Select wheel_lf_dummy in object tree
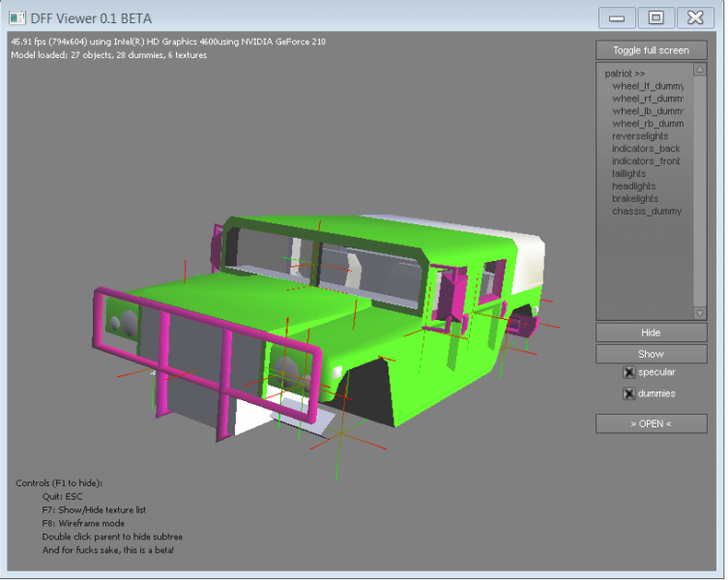Viewport: 728px width, 580px height. coord(648,86)
